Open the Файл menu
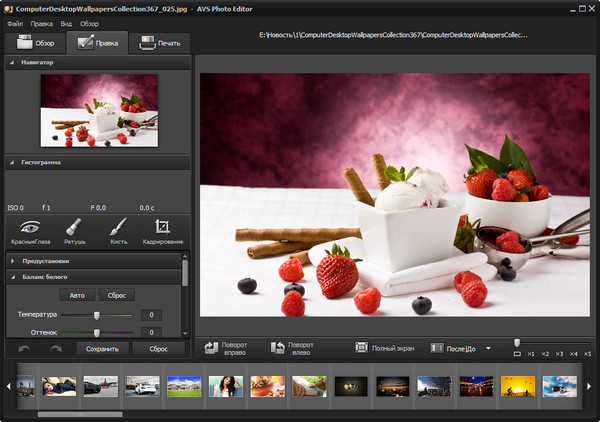 click(x=15, y=22)
